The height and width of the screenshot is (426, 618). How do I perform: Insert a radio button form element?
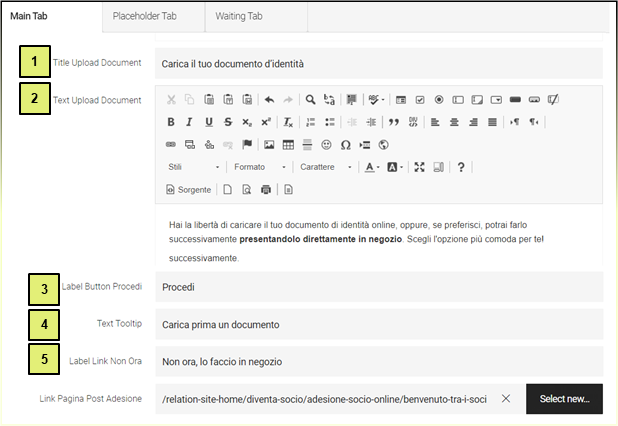point(438,100)
